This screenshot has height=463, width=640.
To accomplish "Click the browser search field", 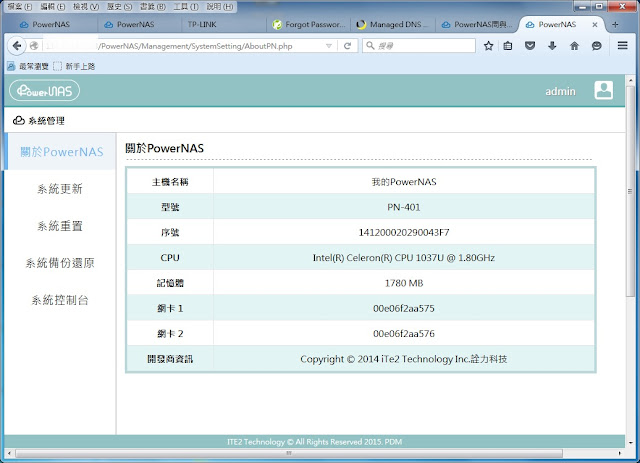I will 419,45.
